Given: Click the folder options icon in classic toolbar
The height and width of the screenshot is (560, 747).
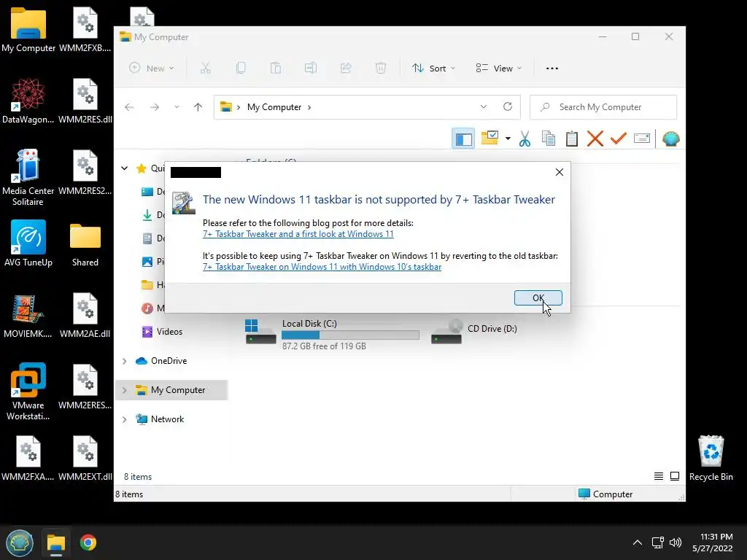Looking at the screenshot, I should click(489, 138).
